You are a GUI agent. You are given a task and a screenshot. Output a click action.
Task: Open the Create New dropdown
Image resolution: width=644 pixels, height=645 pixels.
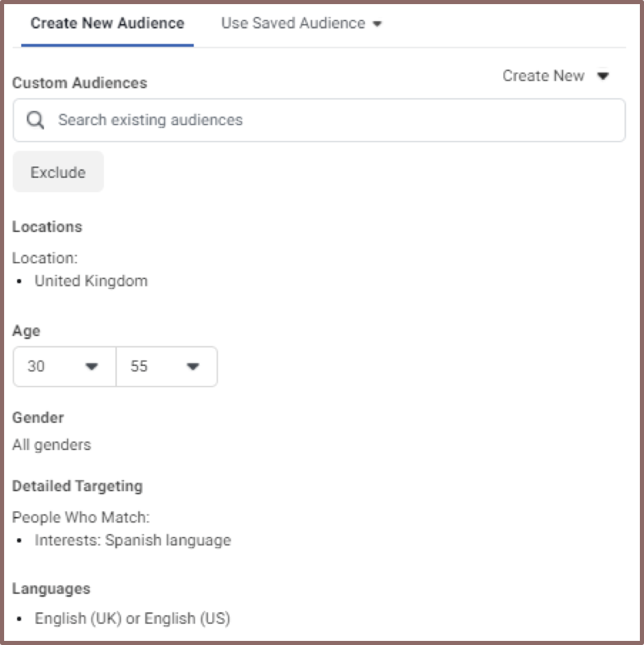555,76
